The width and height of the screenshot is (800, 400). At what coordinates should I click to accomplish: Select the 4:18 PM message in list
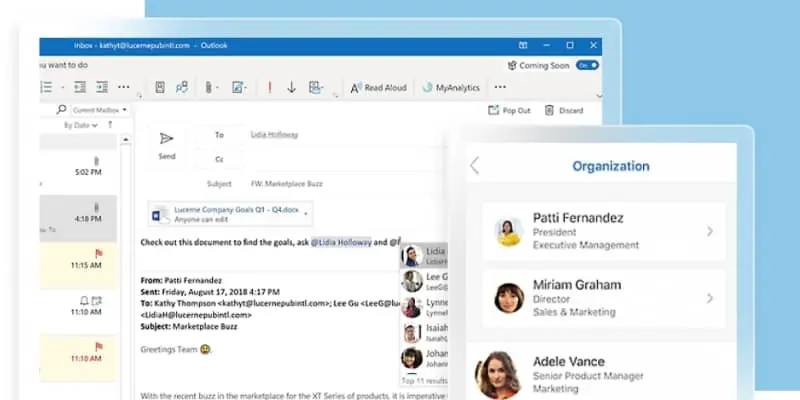[79, 218]
